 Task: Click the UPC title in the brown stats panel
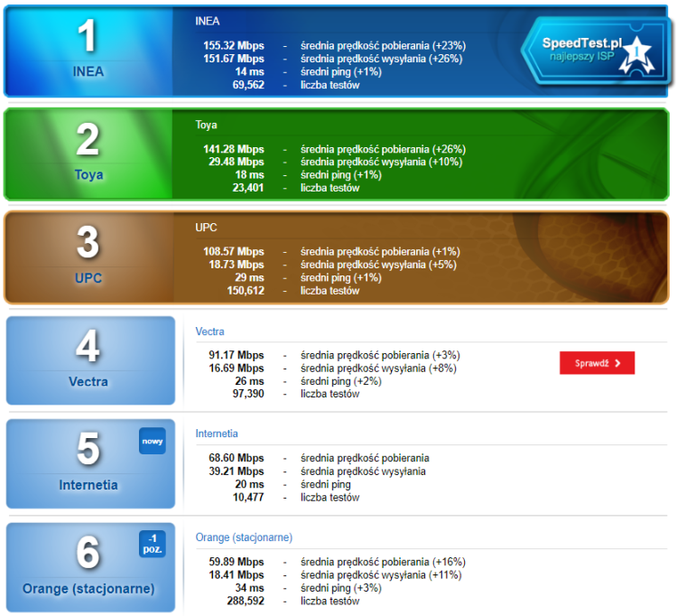pyautogui.click(x=206, y=228)
